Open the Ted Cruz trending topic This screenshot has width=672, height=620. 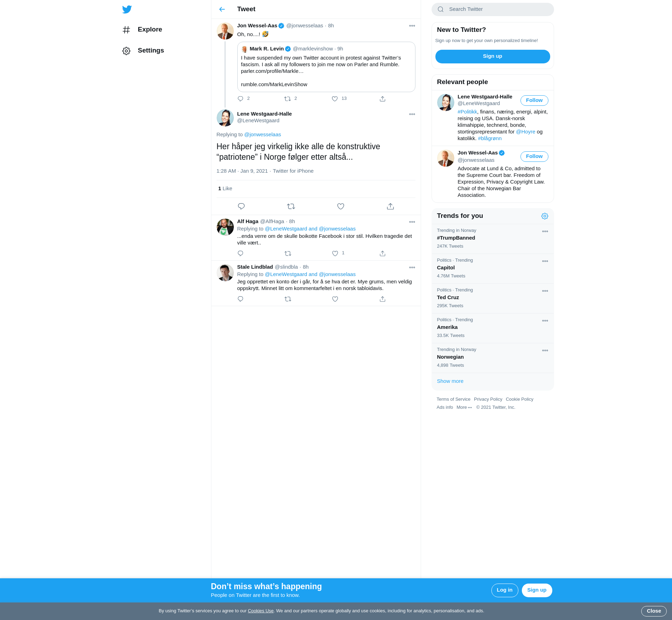tap(492, 298)
